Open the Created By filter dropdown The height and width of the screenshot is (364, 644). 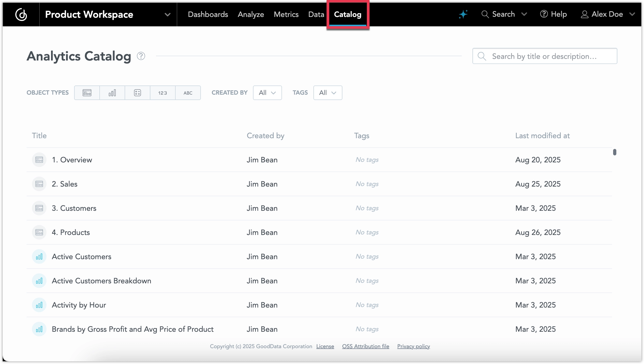point(267,93)
